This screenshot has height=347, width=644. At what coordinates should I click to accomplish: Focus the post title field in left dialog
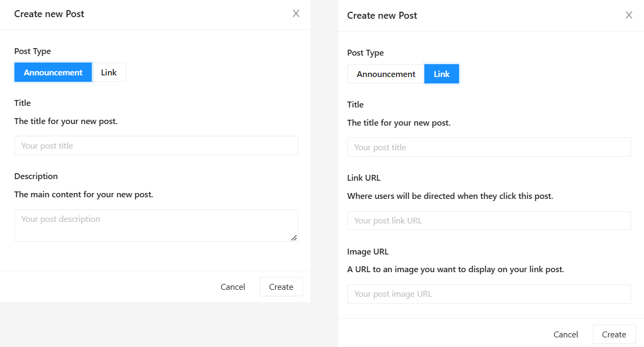156,145
